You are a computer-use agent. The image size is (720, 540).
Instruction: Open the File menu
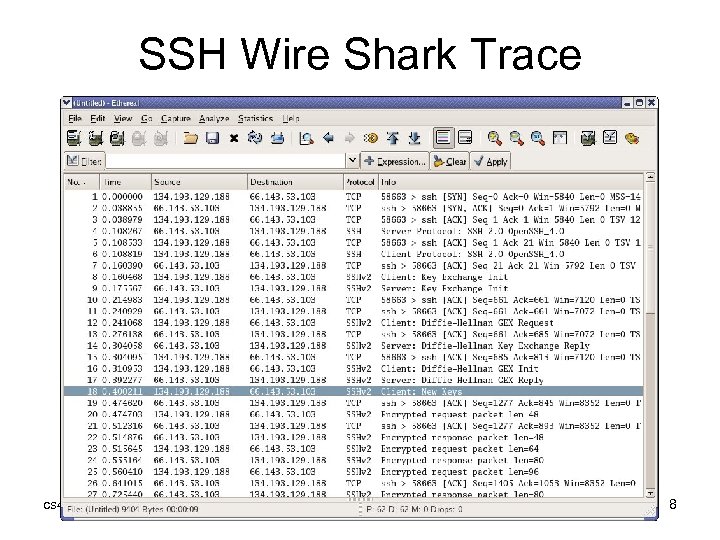click(74, 118)
